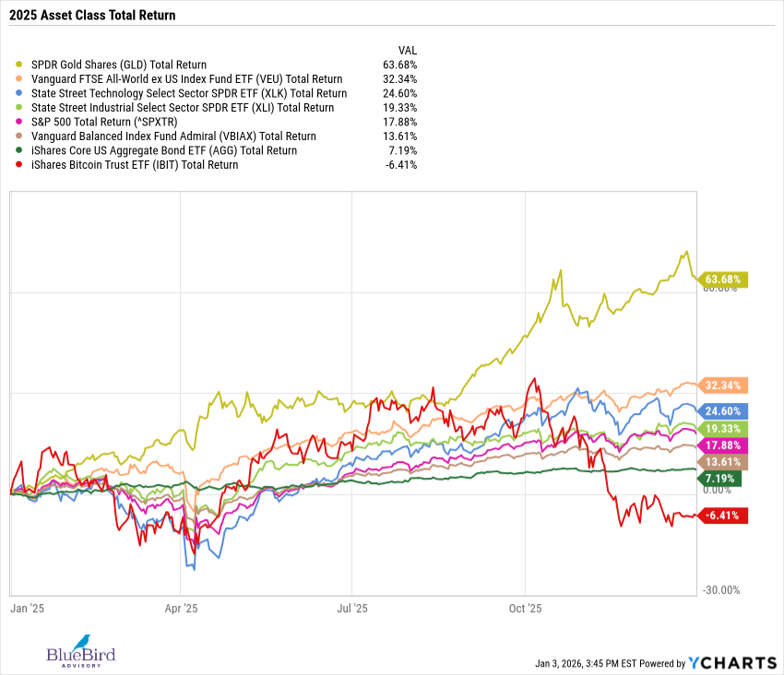Image resolution: width=784 pixels, height=675 pixels.
Task: Select the iShares Bitcoin Trust ETF legend label
Action: (x=135, y=165)
